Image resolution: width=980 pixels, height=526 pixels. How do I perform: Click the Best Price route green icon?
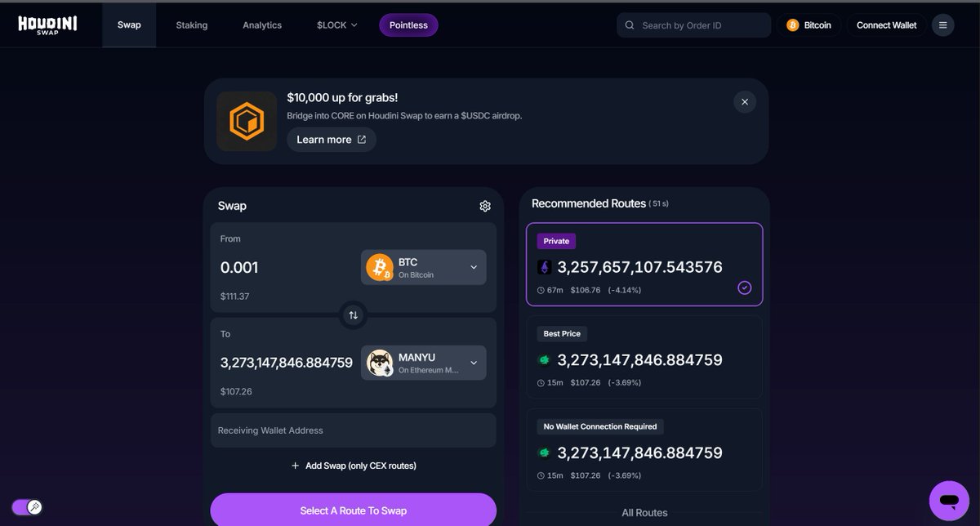click(544, 360)
